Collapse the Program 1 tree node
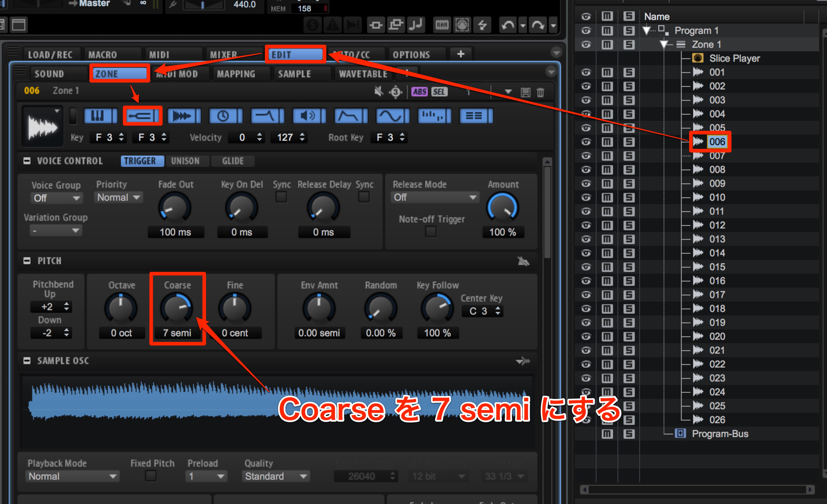 coord(646,31)
